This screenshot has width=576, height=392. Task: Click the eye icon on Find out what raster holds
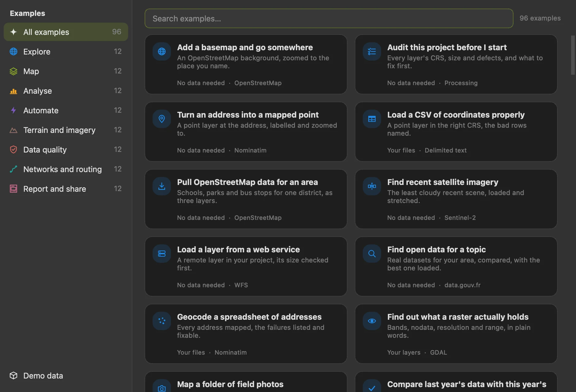tap(372, 321)
